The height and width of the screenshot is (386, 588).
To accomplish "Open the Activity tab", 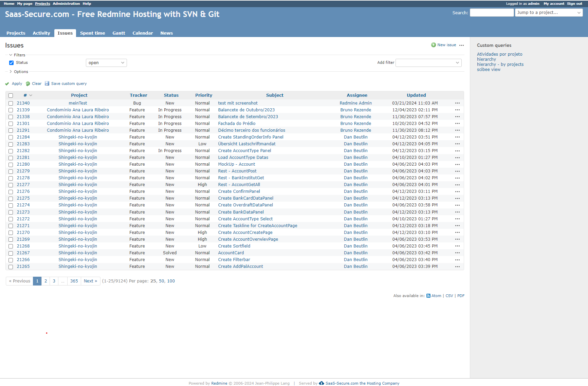I will pos(41,33).
